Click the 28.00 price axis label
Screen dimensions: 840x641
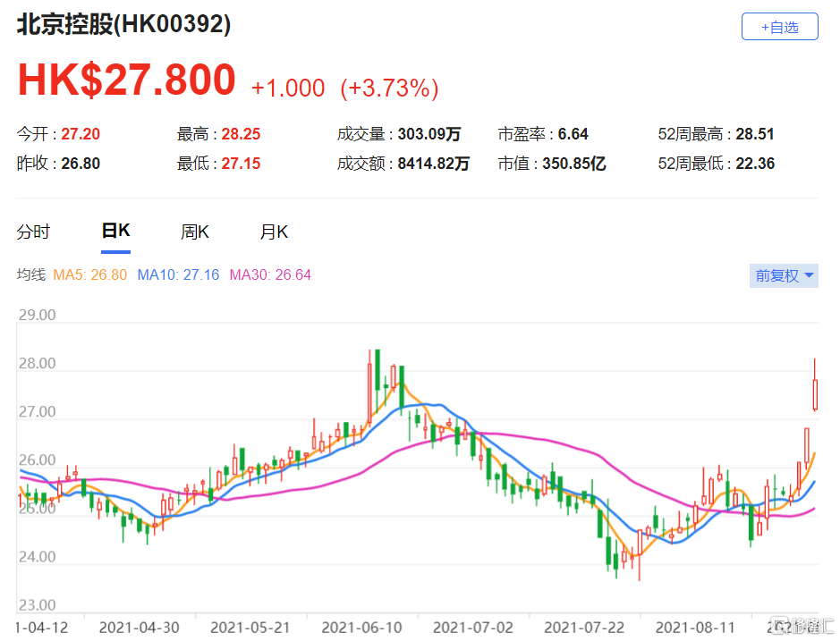[x=37, y=364]
